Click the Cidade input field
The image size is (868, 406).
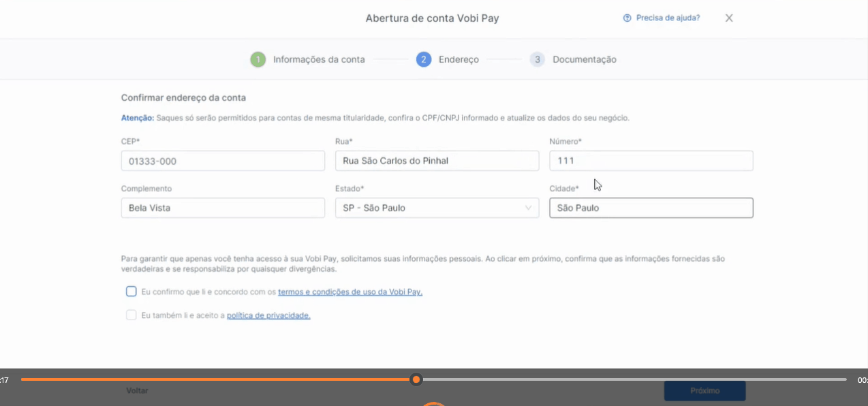coord(651,208)
